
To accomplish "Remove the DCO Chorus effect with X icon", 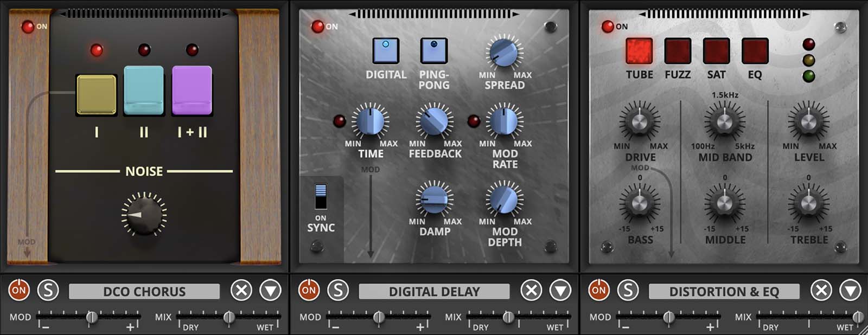I will click(241, 291).
